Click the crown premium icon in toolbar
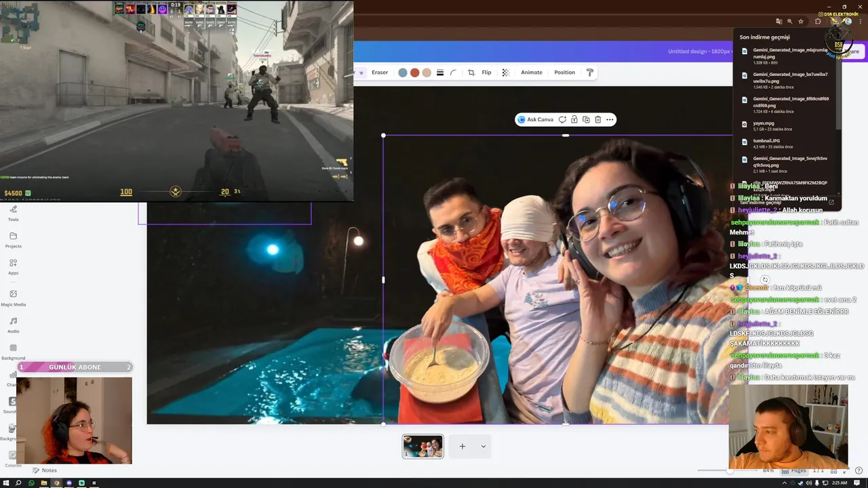868x488 pixels. (361, 73)
